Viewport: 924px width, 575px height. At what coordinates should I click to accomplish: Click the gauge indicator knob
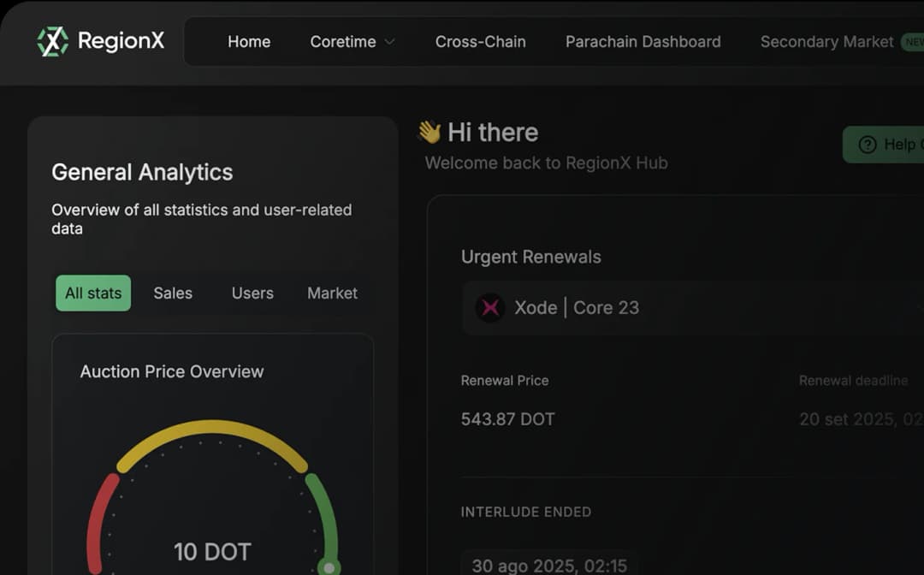(329, 566)
